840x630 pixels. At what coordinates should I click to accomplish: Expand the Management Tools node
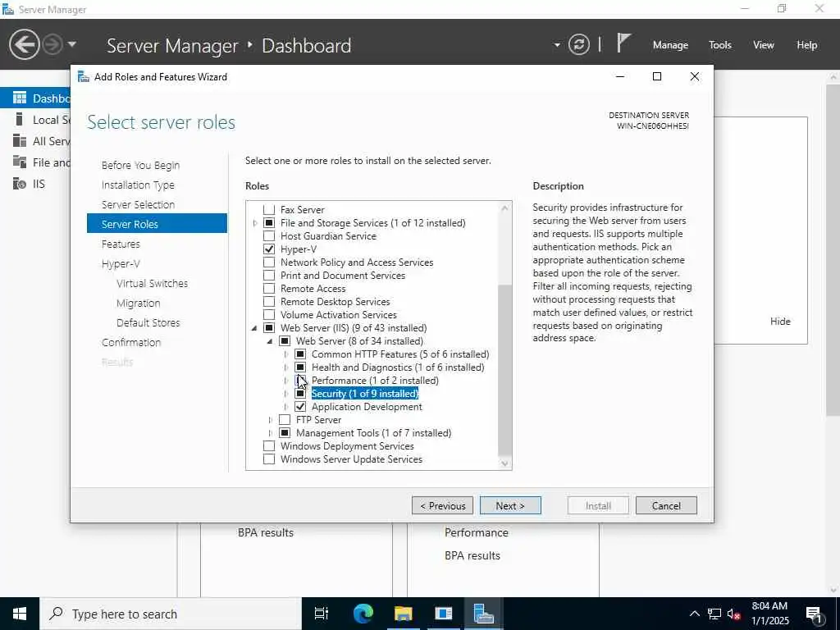tap(271, 433)
